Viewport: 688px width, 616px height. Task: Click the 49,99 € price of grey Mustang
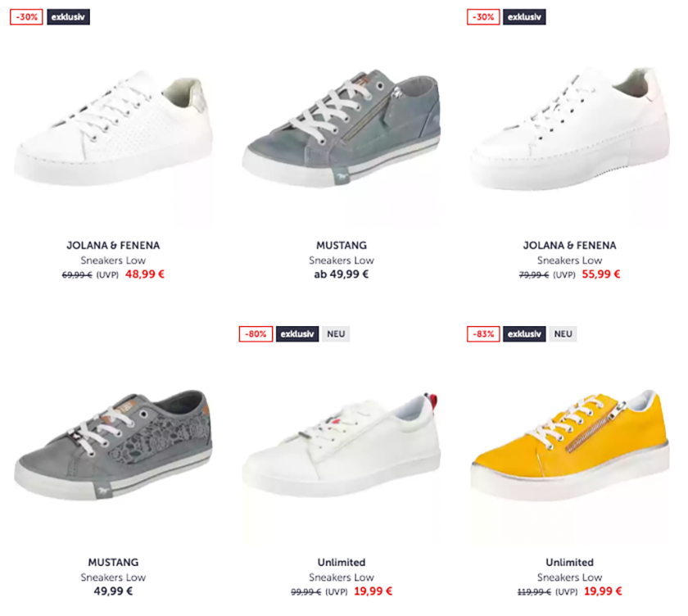pos(113,591)
